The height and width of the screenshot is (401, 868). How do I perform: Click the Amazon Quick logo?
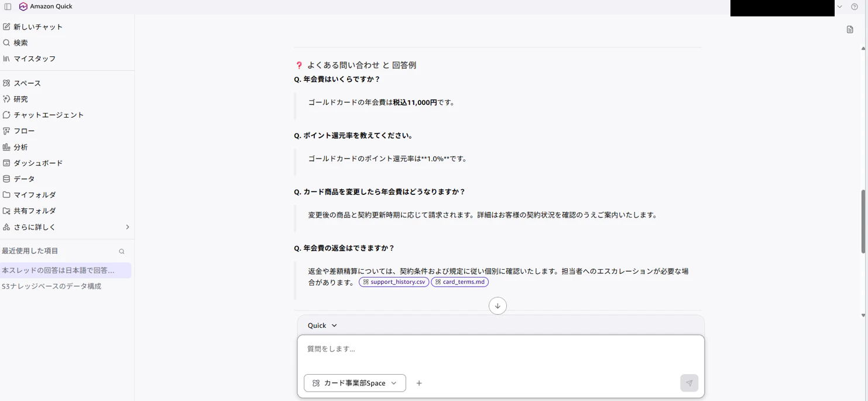23,7
